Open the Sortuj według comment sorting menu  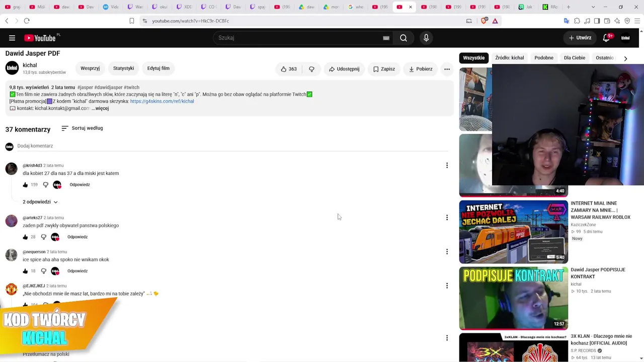pos(82,128)
